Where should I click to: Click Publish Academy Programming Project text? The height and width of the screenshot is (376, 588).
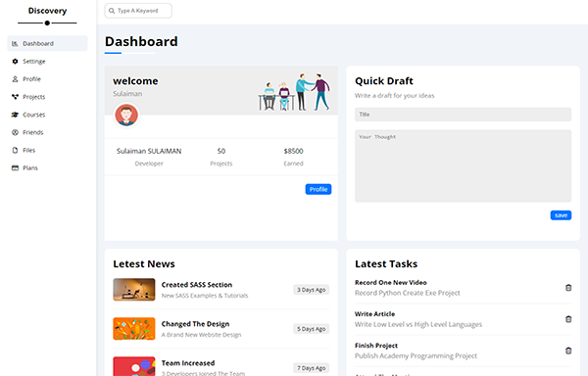click(x=416, y=355)
